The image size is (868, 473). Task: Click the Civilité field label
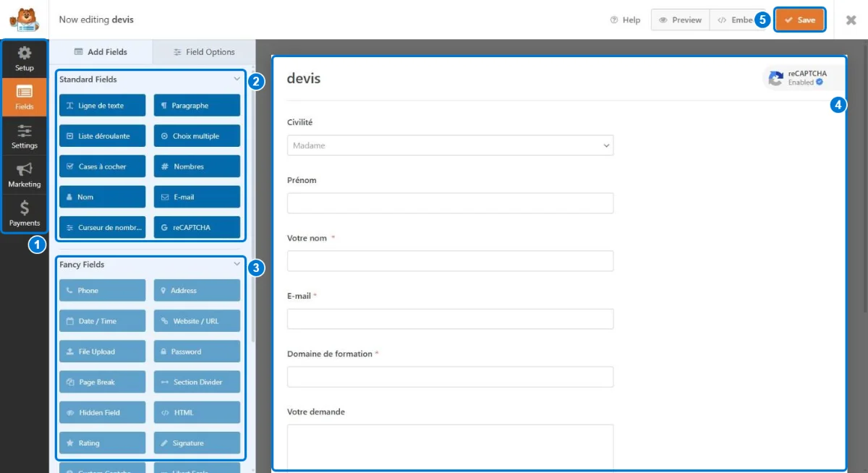click(x=300, y=122)
